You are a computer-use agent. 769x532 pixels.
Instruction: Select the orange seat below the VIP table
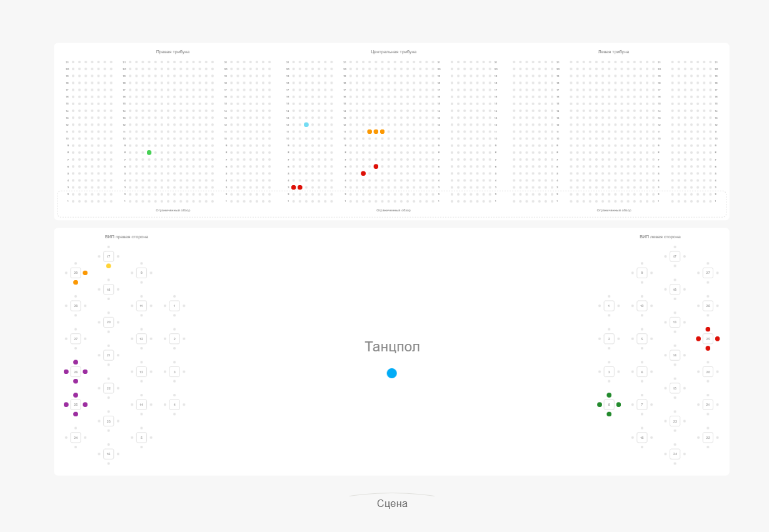(75, 282)
